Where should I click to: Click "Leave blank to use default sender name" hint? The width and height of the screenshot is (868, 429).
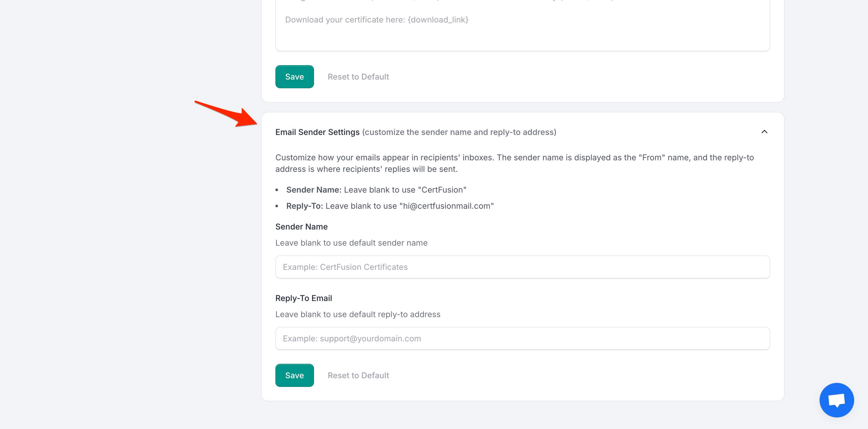[351, 243]
